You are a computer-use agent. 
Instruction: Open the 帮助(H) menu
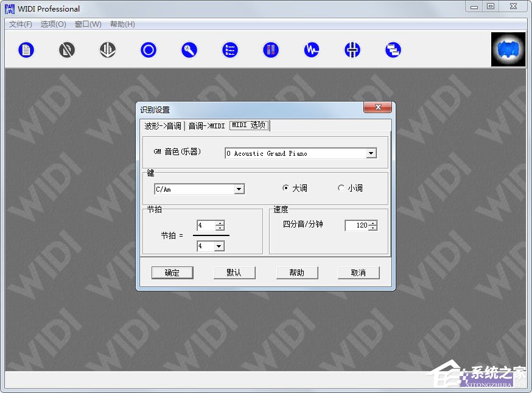tap(122, 24)
